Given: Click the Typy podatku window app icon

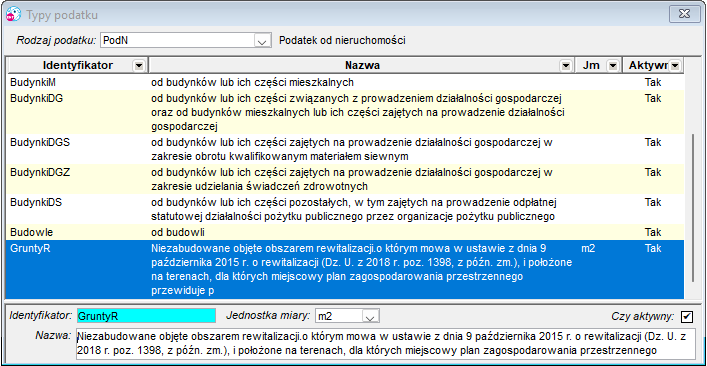Looking at the screenshot, I should point(13,15).
